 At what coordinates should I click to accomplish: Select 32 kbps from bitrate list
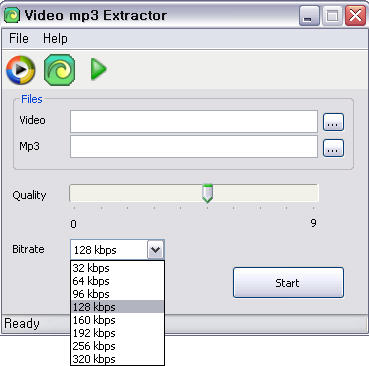click(x=117, y=268)
